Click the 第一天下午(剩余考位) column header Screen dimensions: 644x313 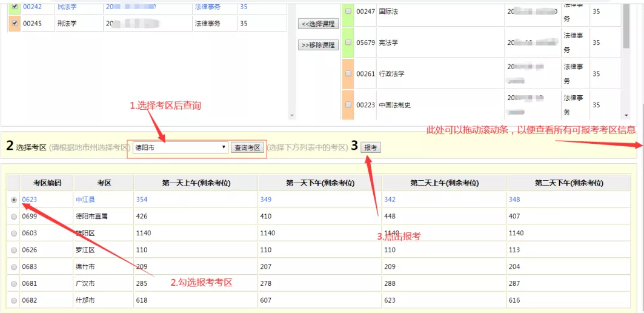click(320, 183)
